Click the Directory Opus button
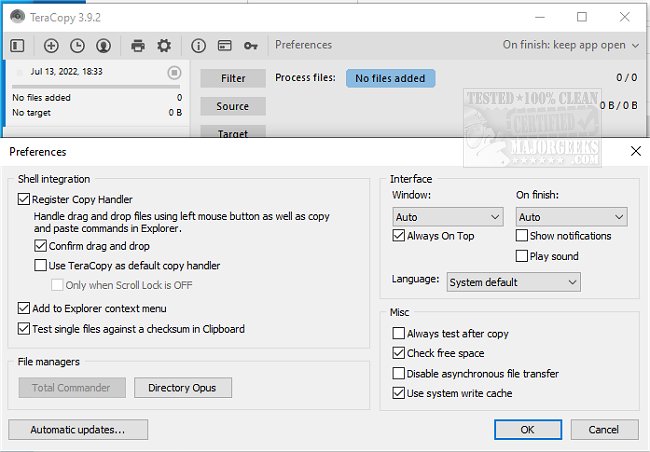Viewport: 650px width, 452px height. point(183,388)
